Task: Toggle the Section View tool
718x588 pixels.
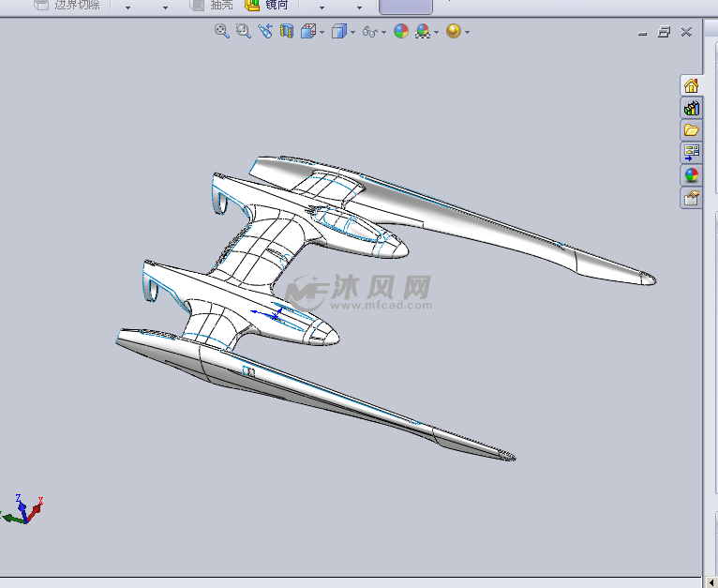Action: tap(287, 31)
